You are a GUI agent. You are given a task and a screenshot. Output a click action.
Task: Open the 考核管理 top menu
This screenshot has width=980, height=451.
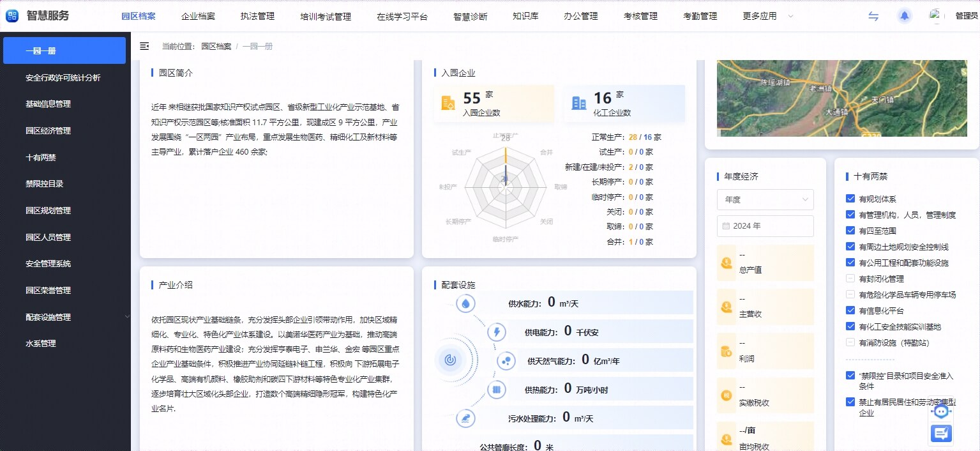click(x=640, y=17)
